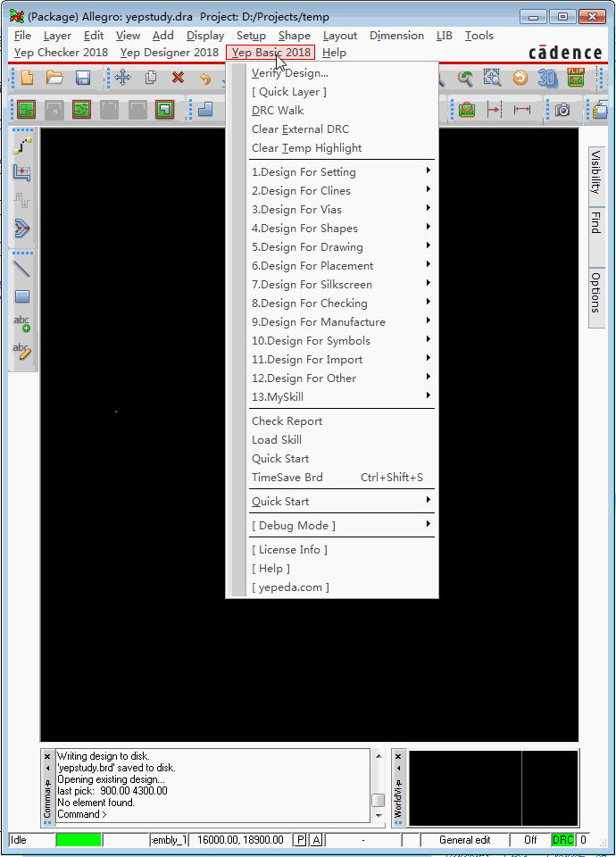Click the Save floppy disk icon
The image size is (616, 857).
coord(82,79)
